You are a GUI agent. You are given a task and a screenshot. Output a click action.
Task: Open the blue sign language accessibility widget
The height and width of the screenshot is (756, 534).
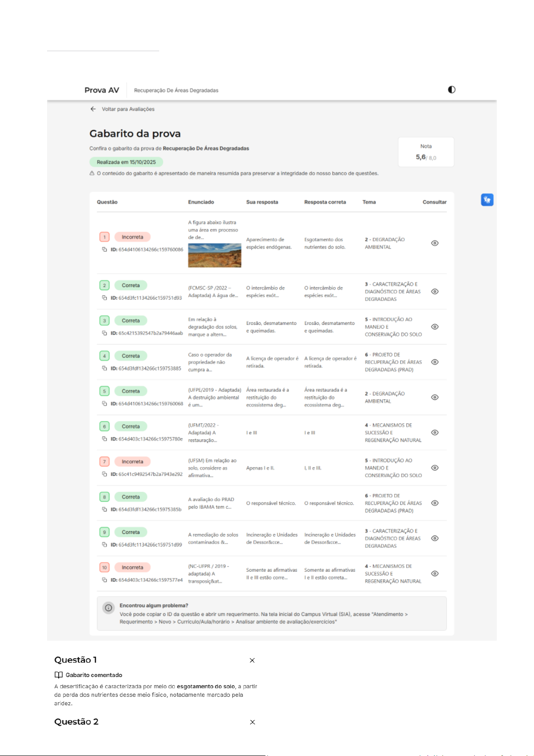coord(487,200)
